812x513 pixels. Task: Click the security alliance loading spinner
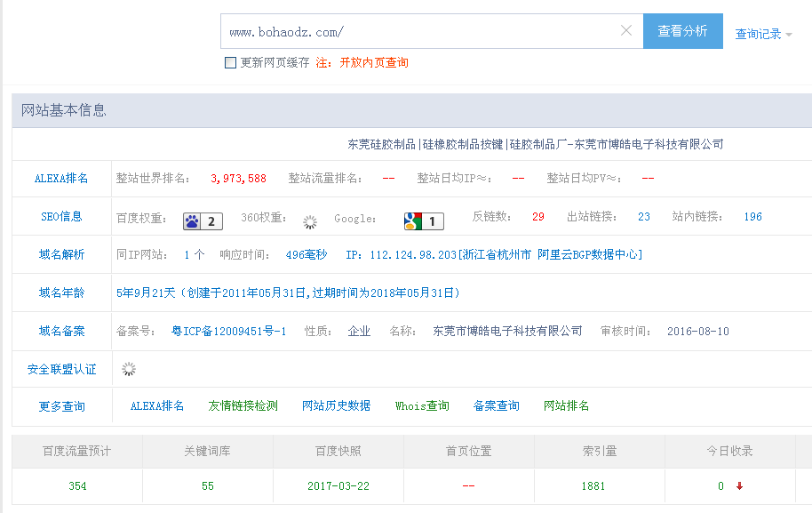pos(129,369)
